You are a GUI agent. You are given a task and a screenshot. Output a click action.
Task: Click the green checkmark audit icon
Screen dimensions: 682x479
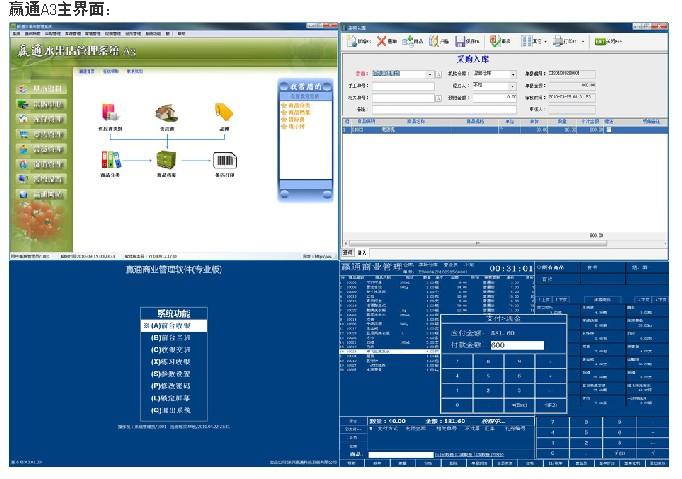(x=495, y=41)
